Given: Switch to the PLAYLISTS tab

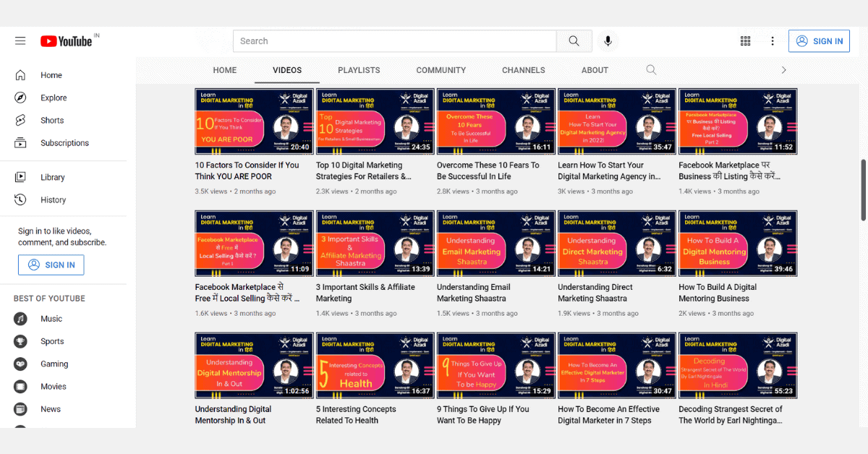Looking at the screenshot, I should pos(359,70).
